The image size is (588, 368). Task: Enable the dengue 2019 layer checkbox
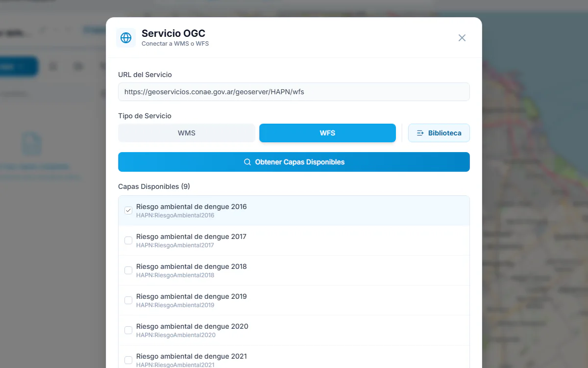tap(128, 300)
